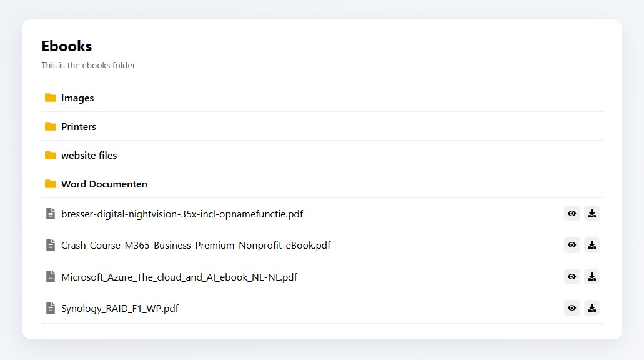Click the Word Documenten folder icon
644x360 pixels.
(51, 184)
